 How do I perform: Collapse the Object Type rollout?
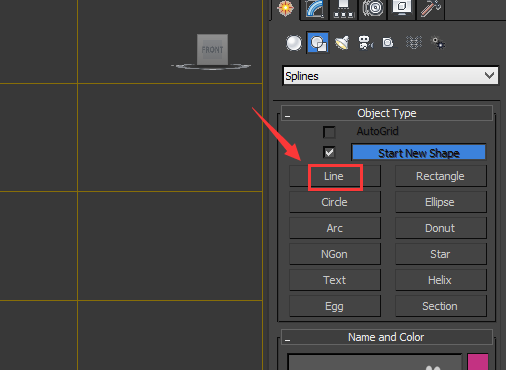[x=387, y=113]
